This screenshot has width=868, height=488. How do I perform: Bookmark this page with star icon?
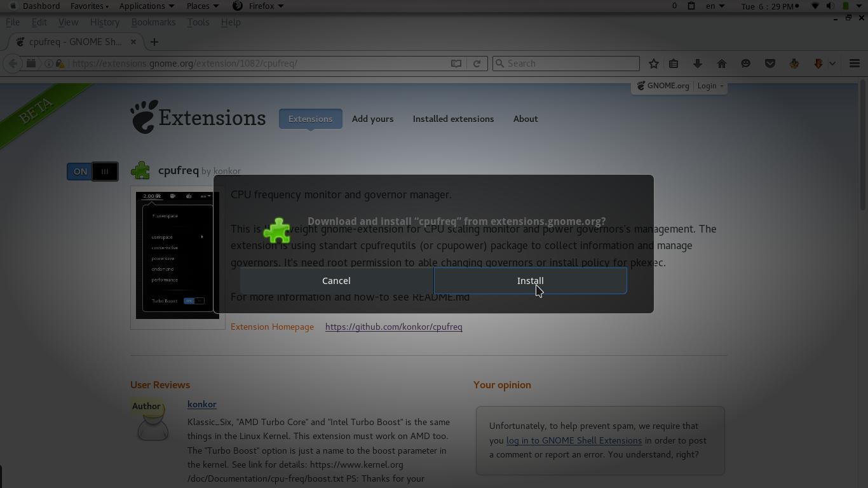[653, 64]
